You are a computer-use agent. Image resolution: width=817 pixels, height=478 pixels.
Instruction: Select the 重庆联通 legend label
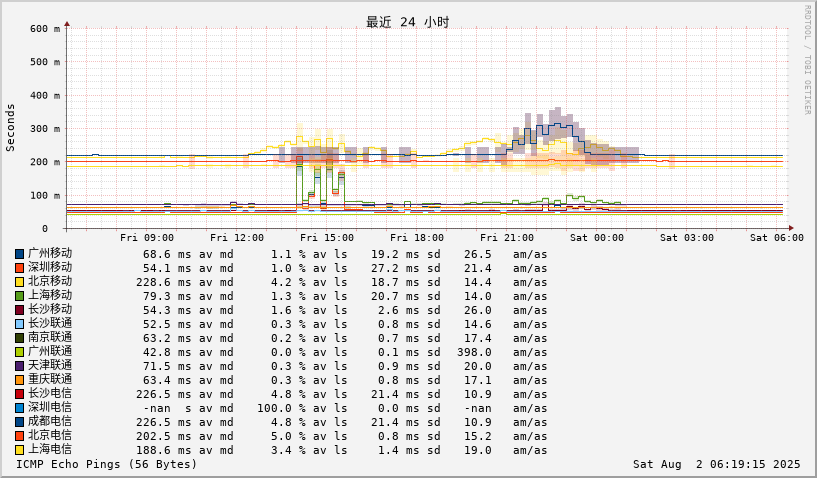point(50,380)
